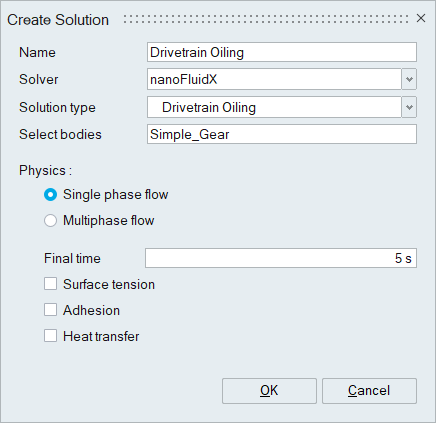Click the Select bodies label
The width and height of the screenshot is (436, 423).
(60, 134)
